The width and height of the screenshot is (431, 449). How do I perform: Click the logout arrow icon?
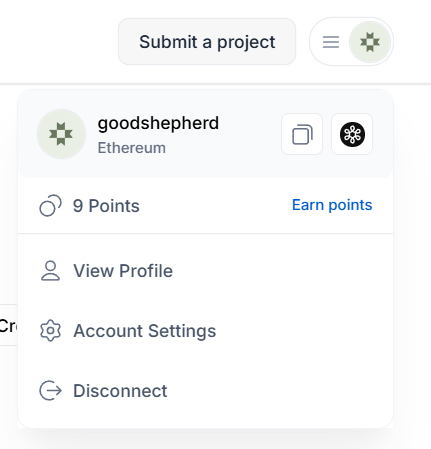pyautogui.click(x=50, y=390)
